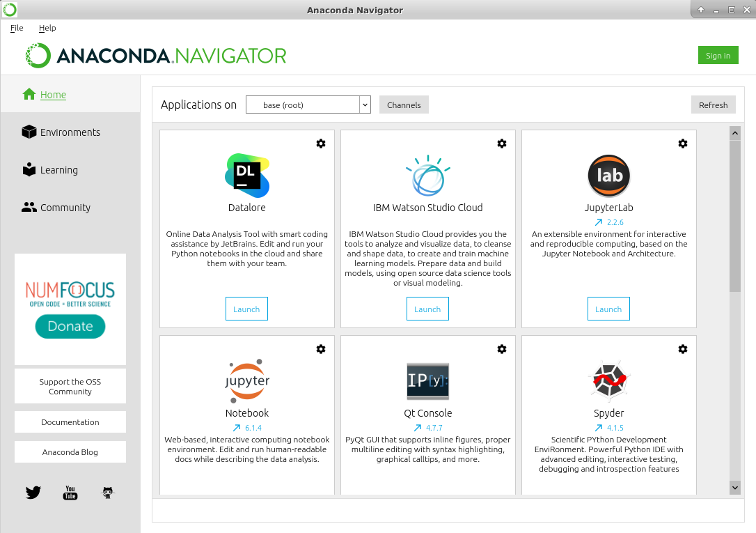Viewport: 756px width, 533px height.
Task: Open the Community sidebar section
Action: (64, 207)
